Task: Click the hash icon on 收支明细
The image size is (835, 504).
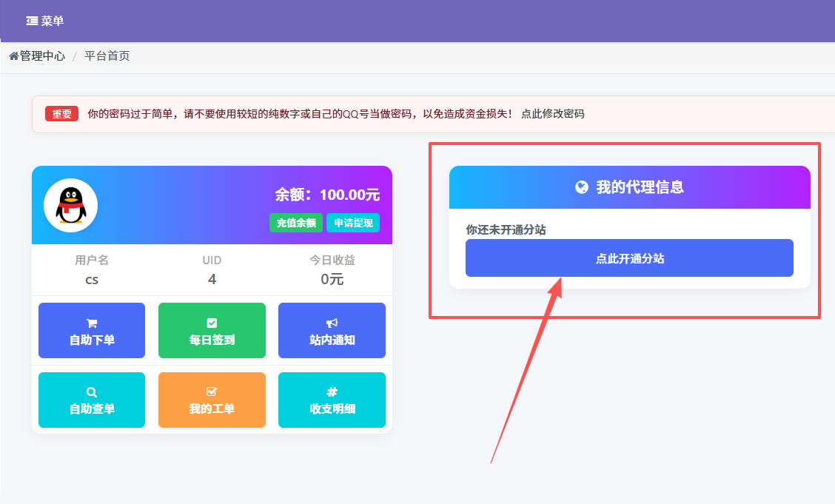Action: 332,392
